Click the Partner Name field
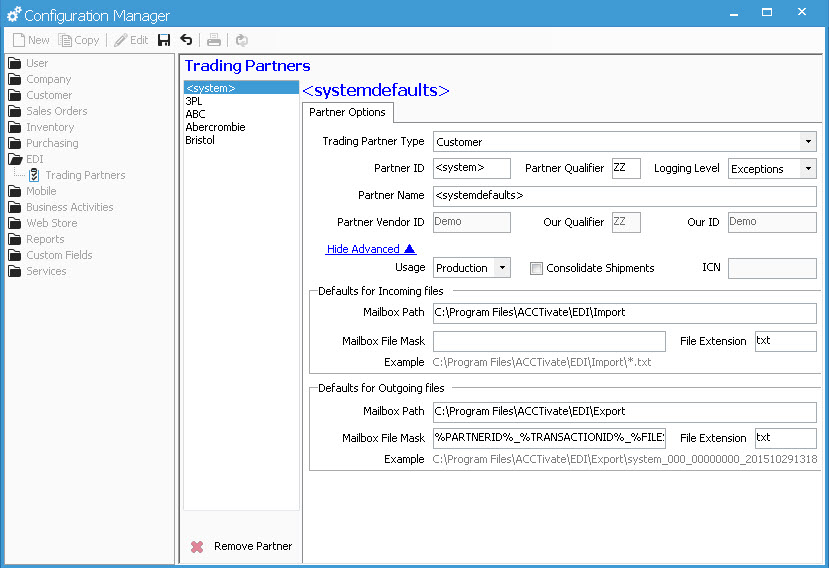The width and height of the screenshot is (829, 568). click(624, 196)
